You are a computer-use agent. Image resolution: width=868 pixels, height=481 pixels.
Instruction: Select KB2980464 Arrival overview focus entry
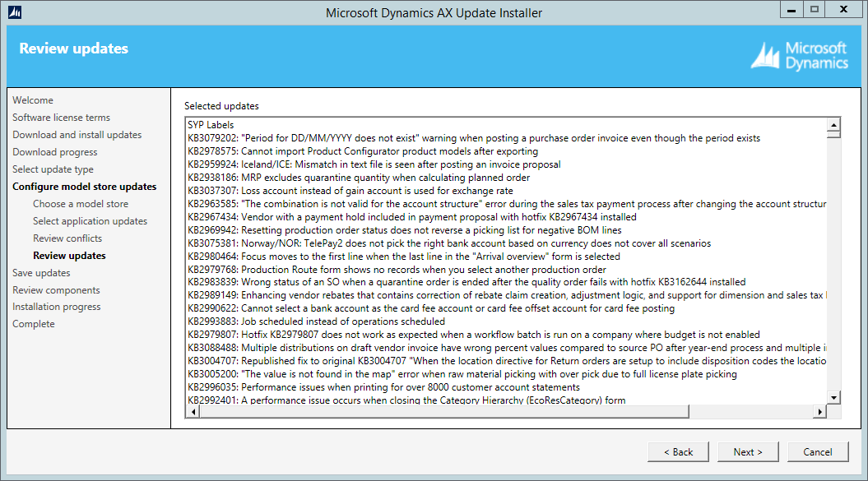click(404, 257)
